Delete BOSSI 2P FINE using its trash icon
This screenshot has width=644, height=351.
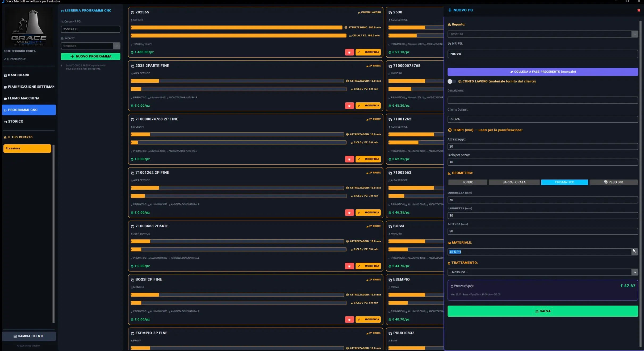point(349,320)
